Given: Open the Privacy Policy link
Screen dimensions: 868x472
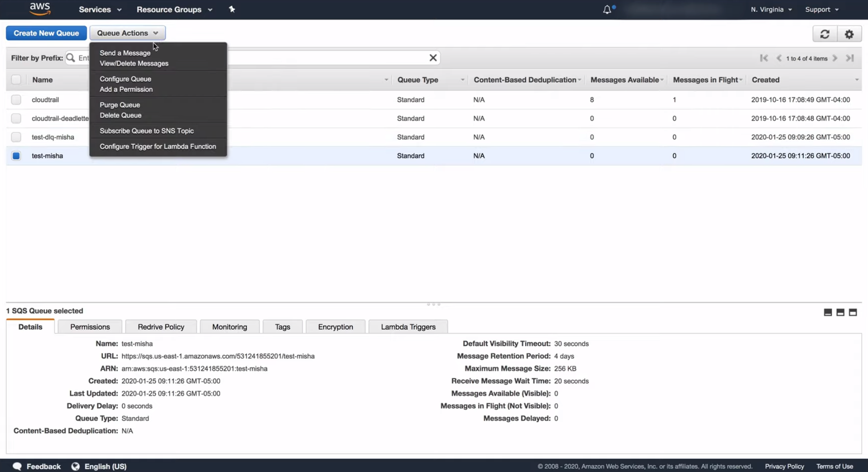Looking at the screenshot, I should [784, 467].
